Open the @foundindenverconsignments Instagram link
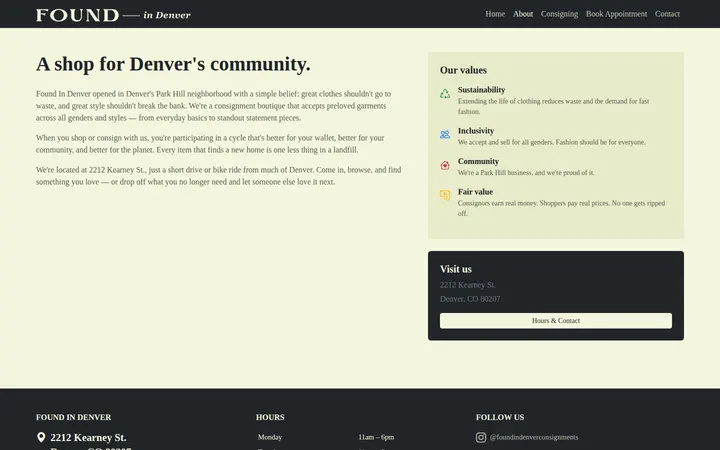This screenshot has width=720, height=450. click(x=534, y=437)
